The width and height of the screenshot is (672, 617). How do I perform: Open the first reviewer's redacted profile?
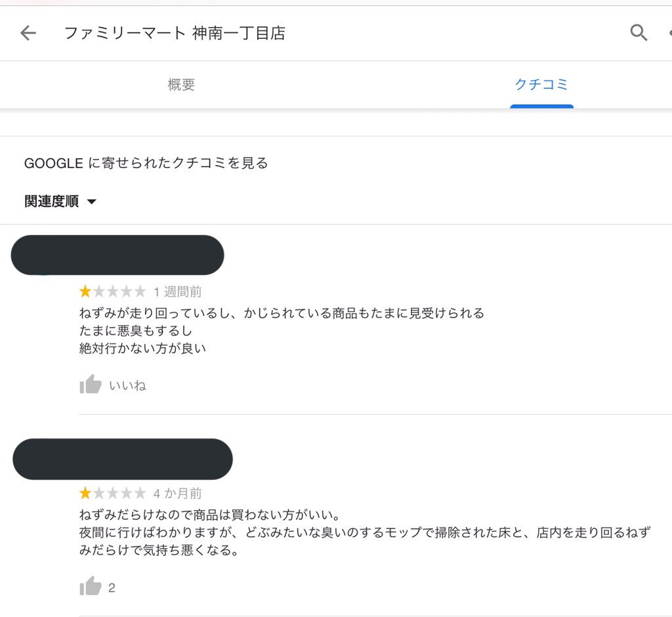[117, 255]
